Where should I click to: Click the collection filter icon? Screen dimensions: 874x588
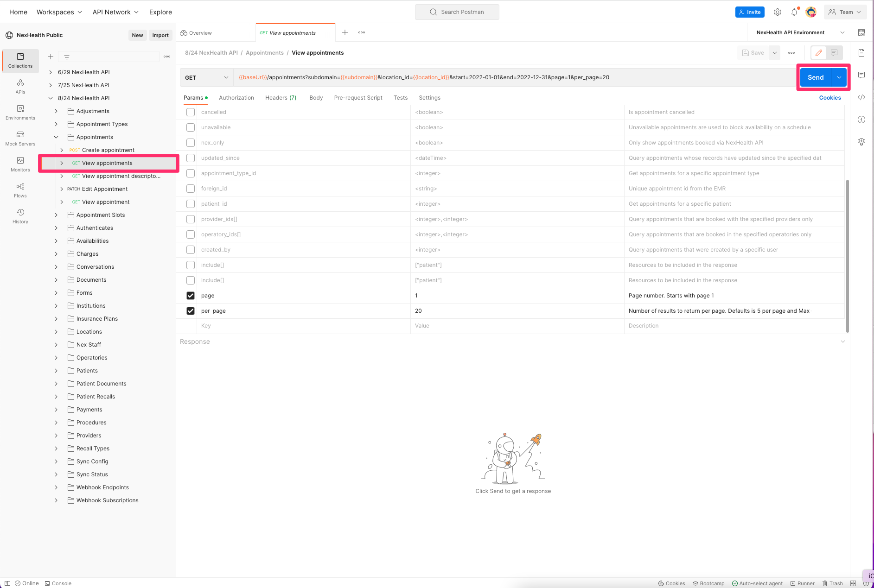point(67,57)
